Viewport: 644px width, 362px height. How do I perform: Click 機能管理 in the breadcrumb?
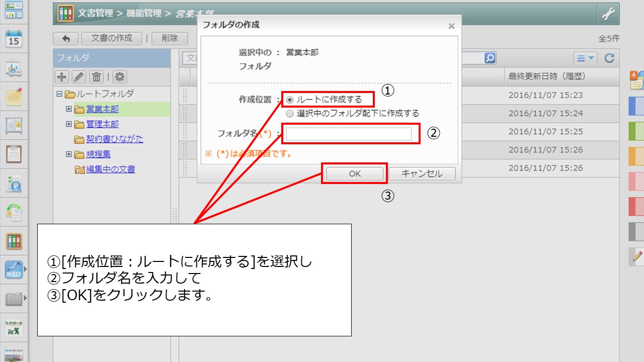(x=144, y=14)
